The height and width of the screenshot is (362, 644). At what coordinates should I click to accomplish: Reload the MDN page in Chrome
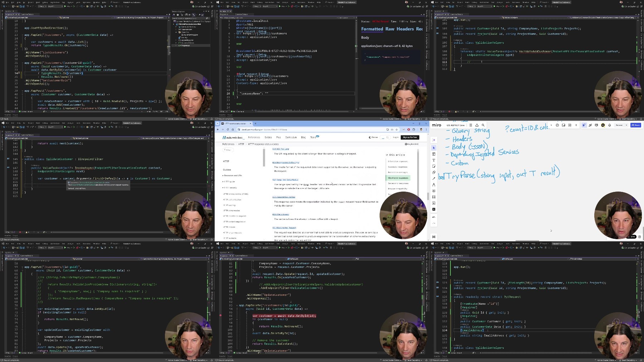(228, 130)
